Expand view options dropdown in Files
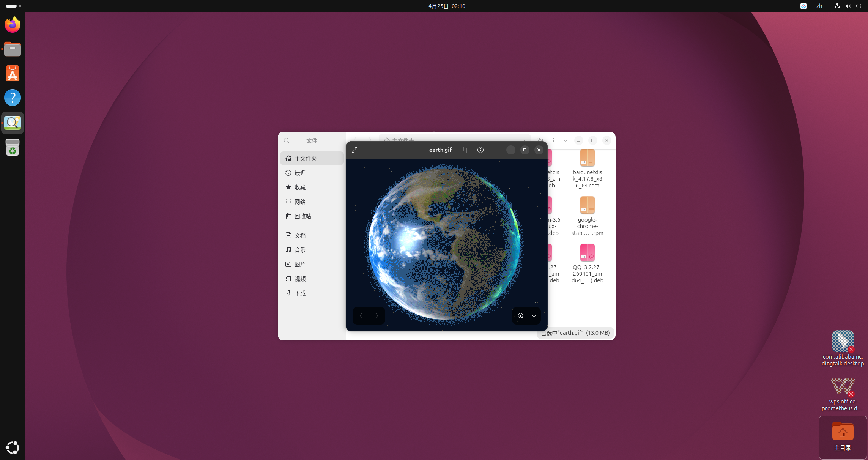This screenshot has width=868, height=460. point(566,140)
